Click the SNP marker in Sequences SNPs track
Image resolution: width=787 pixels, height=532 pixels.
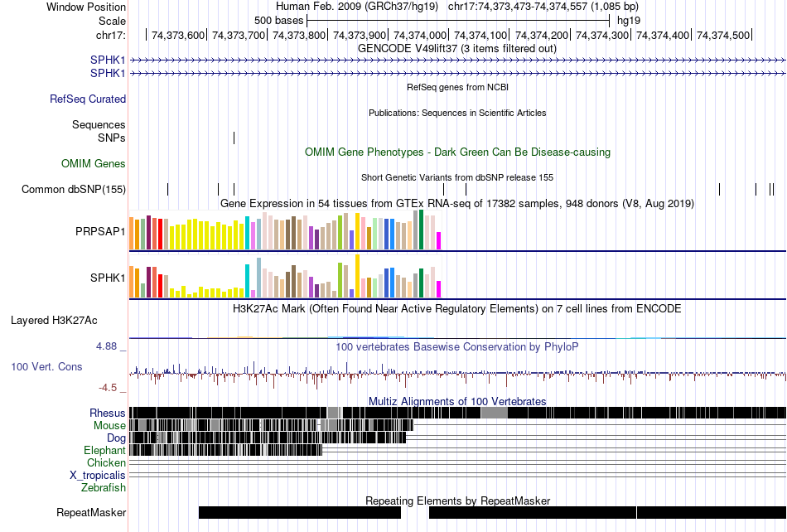(234, 138)
